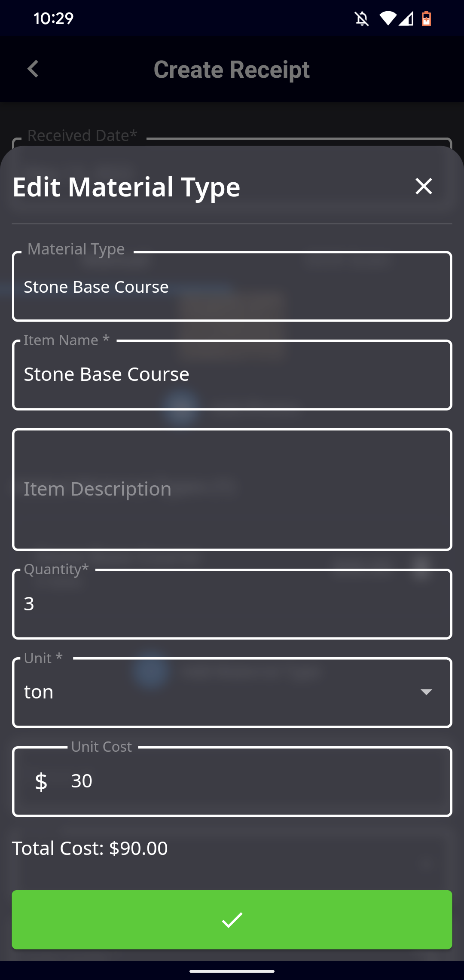Edit the Item Name field
Screen dimensions: 464x980
coord(232,375)
